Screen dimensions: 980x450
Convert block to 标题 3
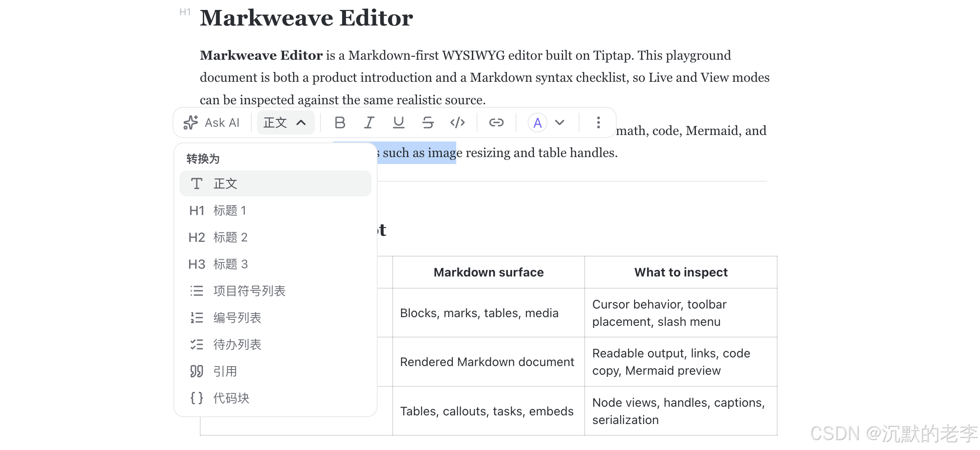275,264
